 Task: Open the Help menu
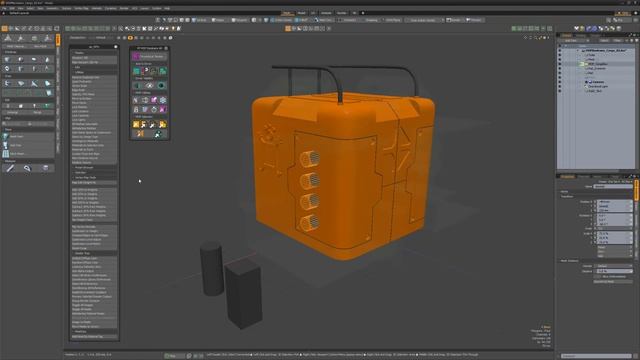(x=167, y=8)
